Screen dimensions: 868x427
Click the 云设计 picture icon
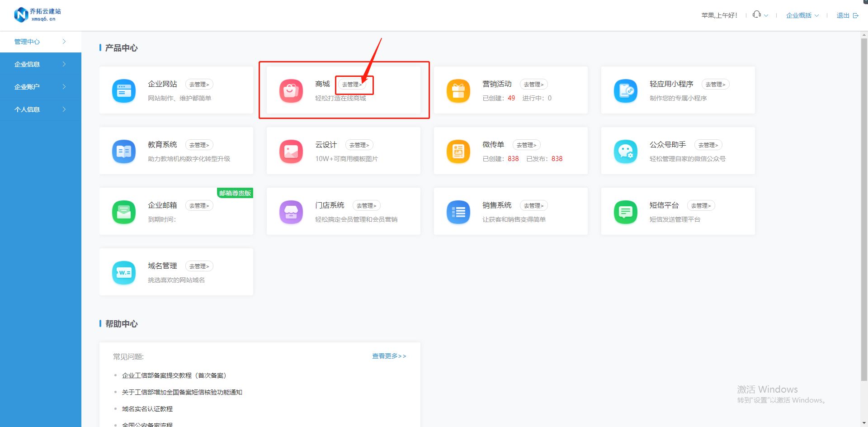291,152
